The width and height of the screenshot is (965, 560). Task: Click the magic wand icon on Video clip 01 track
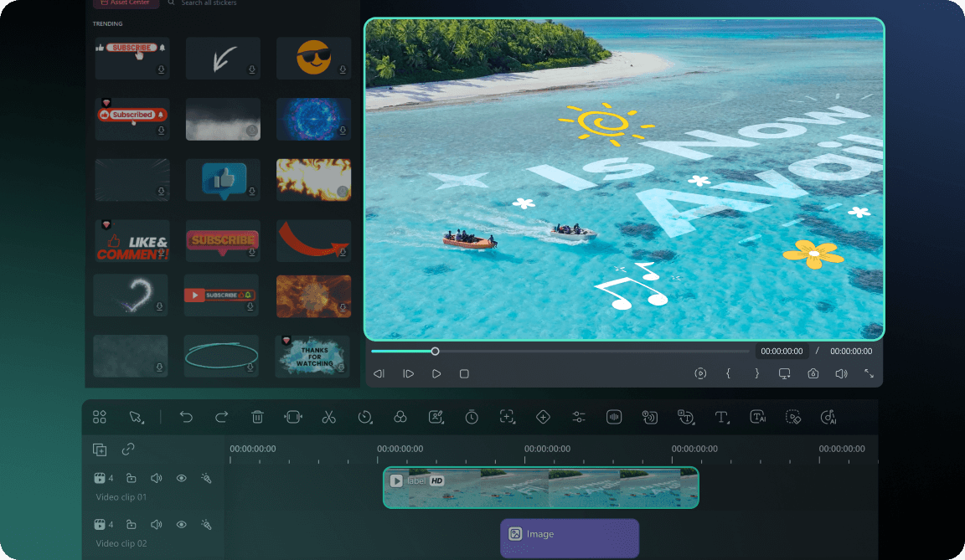[206, 478]
